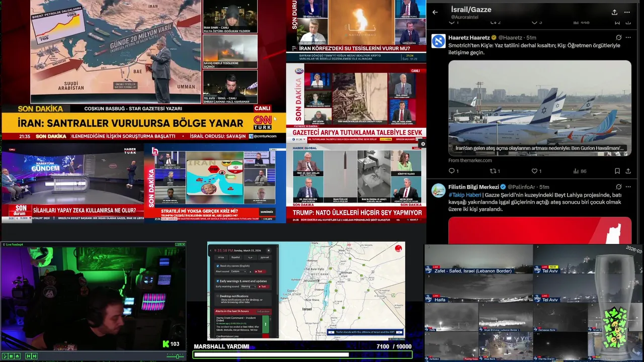Open the Early warning sound dropdown
This screenshot has width=644, height=362.
(x=249, y=287)
